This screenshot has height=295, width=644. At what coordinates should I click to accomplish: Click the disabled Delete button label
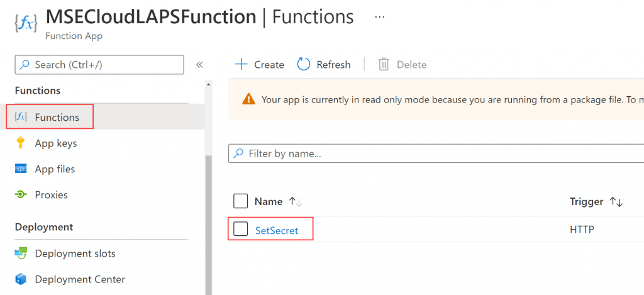(x=411, y=65)
